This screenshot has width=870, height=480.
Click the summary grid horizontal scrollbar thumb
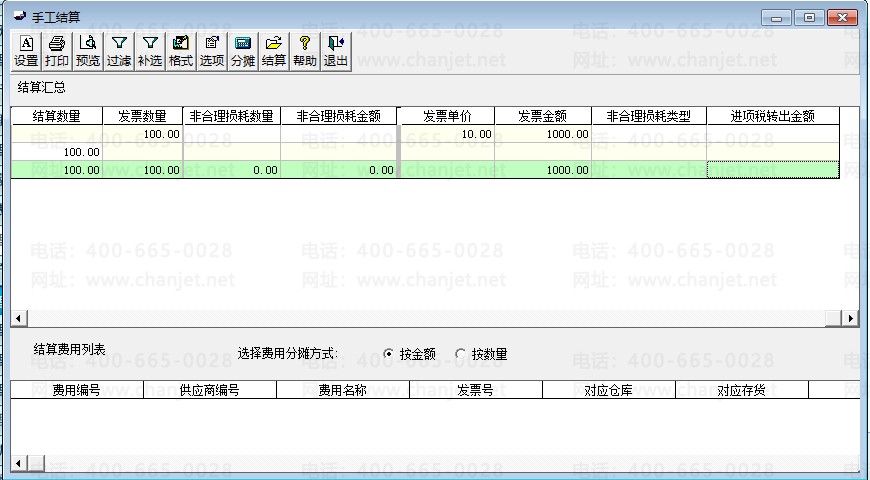click(833, 319)
